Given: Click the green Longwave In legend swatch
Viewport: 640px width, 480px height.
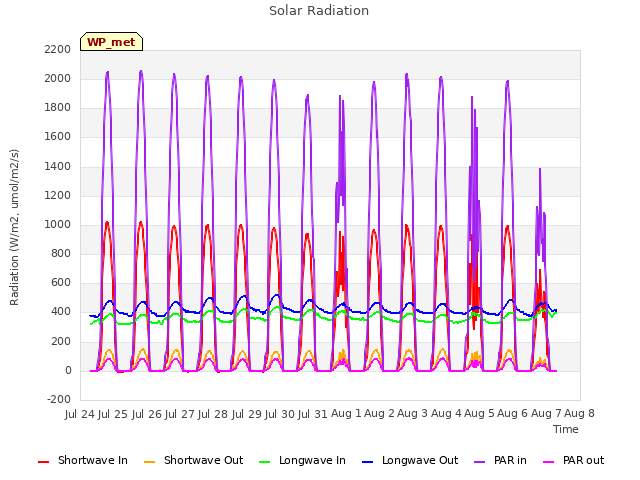Looking at the screenshot, I should (264, 462).
